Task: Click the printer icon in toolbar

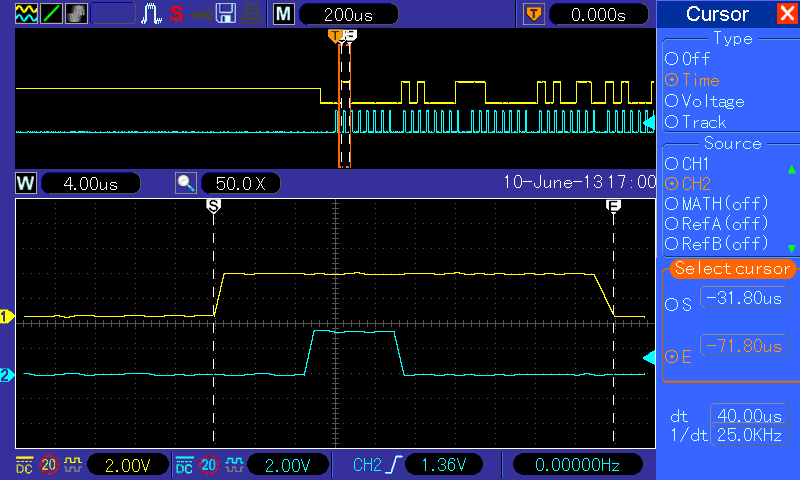Action: (251, 13)
